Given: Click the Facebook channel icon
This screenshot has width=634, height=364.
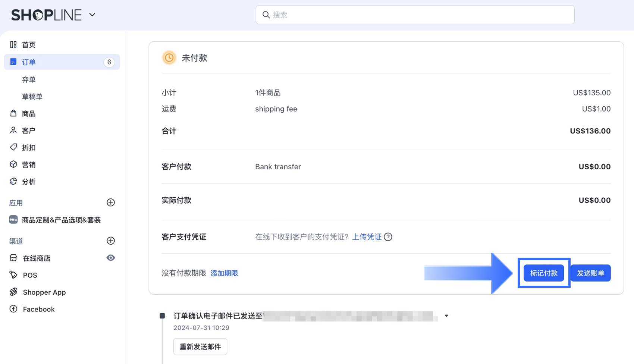Looking at the screenshot, I should click(13, 309).
